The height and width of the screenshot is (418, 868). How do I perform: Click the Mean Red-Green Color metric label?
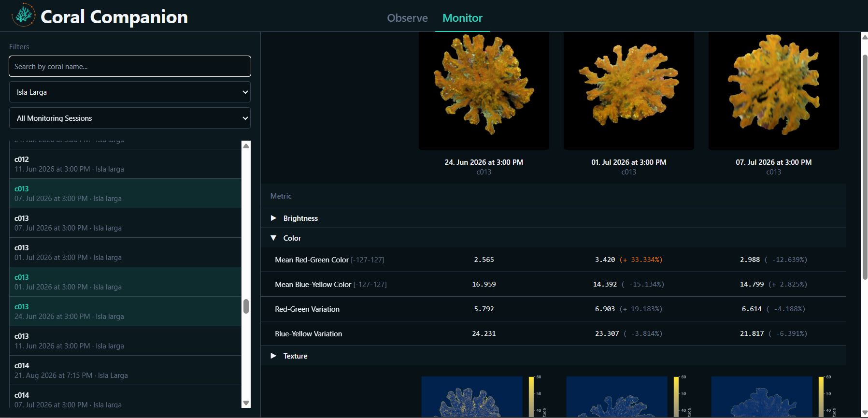[312, 260]
